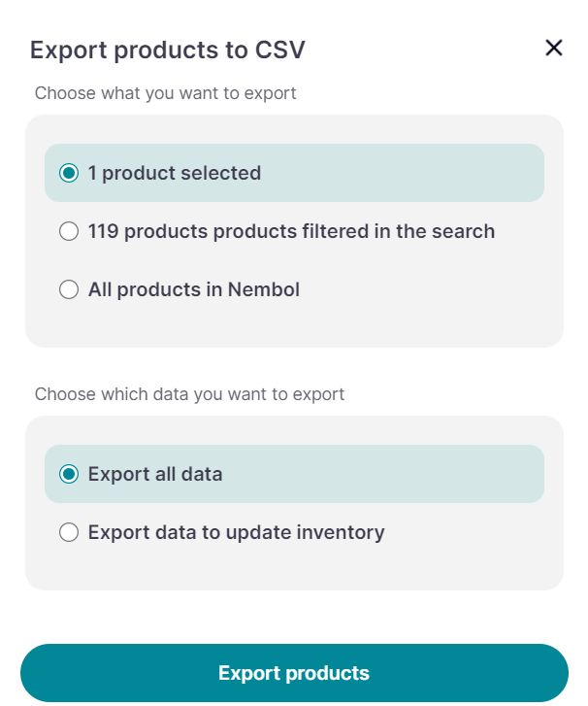Click the number '119' in second option
This screenshot has width=588, height=706.
pyautogui.click(x=103, y=232)
